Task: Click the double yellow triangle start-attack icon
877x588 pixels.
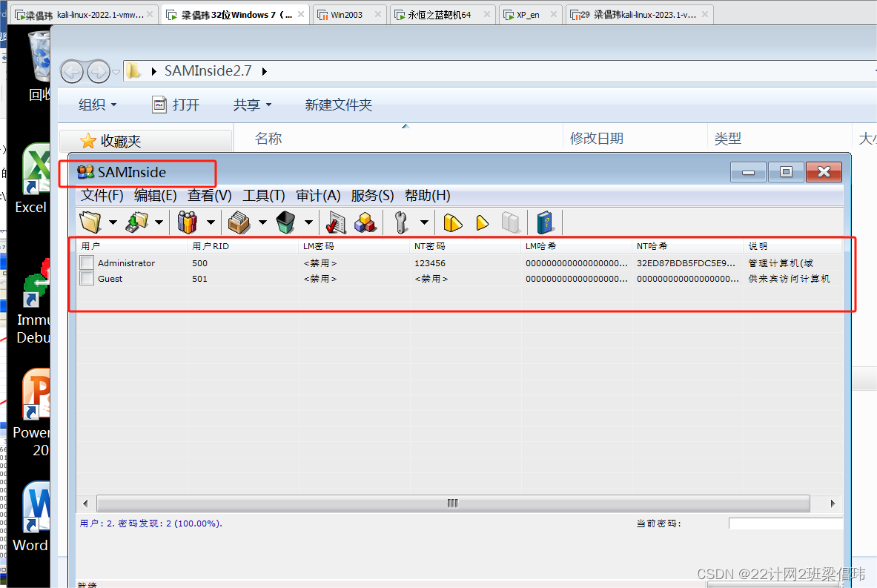Action: tap(452, 222)
